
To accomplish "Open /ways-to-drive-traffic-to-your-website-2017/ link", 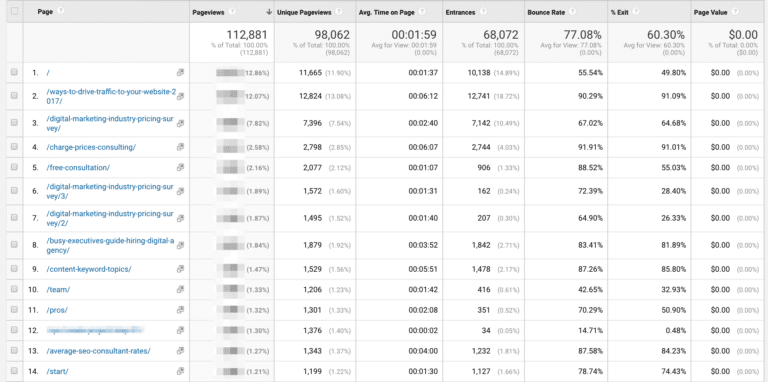I will [111, 96].
